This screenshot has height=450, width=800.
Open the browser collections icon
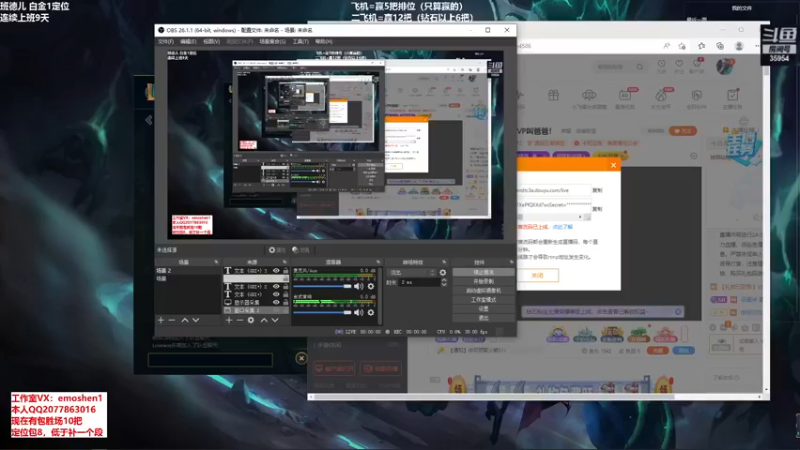pyautogui.click(x=720, y=46)
